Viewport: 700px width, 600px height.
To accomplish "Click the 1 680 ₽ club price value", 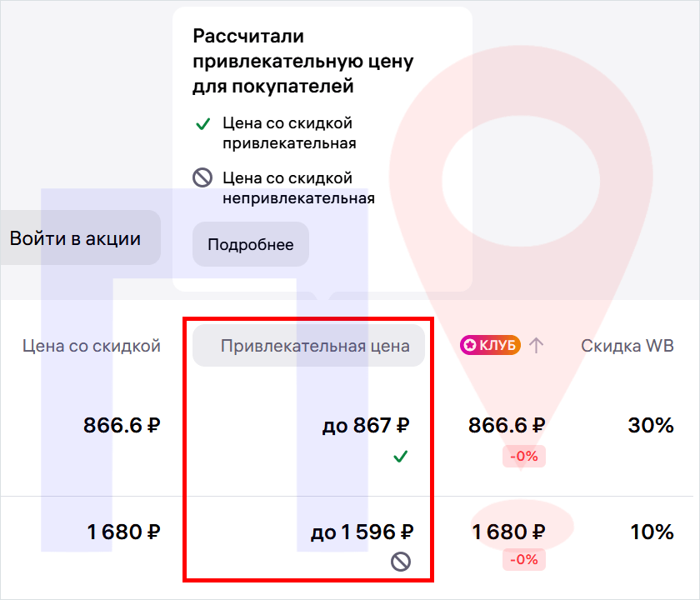I will (508, 532).
